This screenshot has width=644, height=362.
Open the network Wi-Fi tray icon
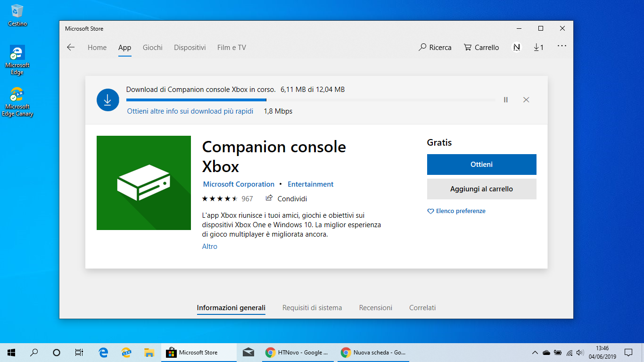569,353
